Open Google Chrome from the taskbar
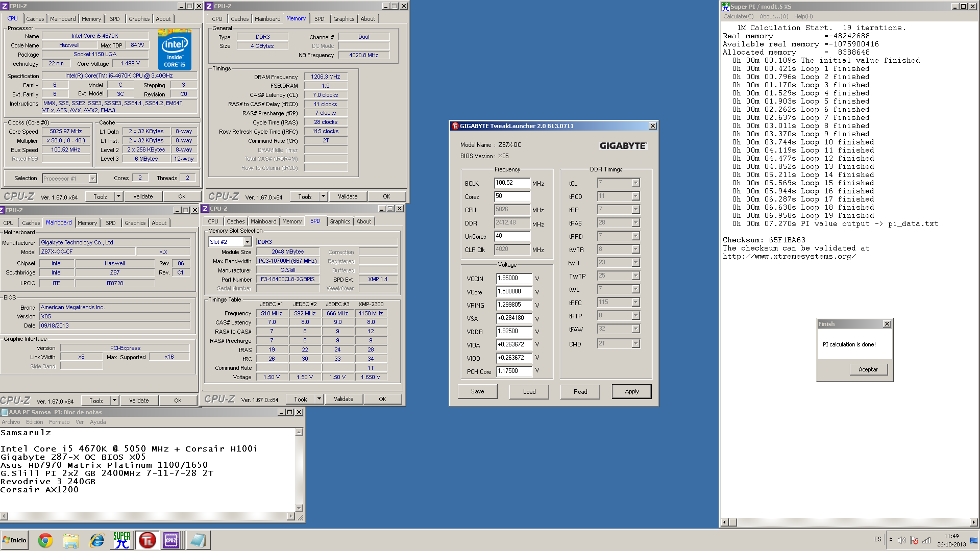This screenshot has width=980, height=551. 45,540
